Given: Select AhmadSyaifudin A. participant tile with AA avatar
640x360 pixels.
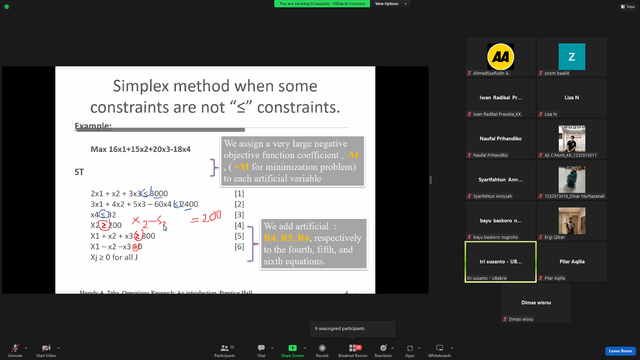Looking at the screenshot, I should 500,57.
